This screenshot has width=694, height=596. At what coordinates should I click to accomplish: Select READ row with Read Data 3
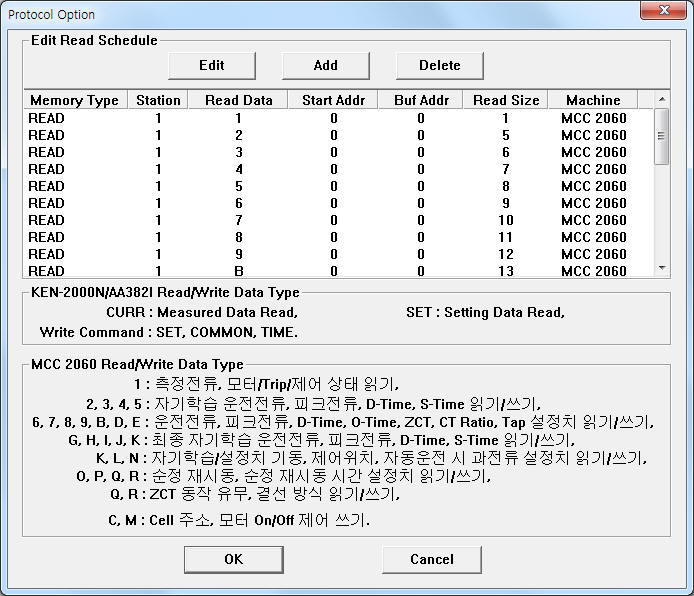(x=339, y=152)
